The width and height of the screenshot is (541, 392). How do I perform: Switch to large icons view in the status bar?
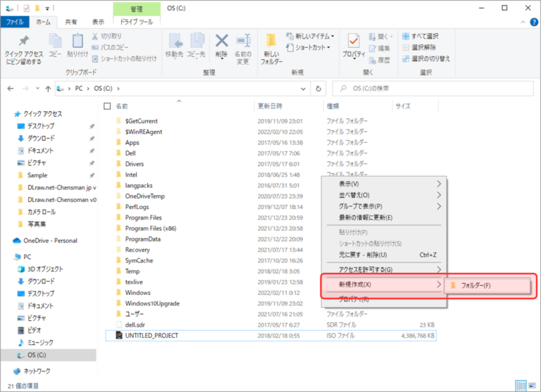[x=530, y=385]
